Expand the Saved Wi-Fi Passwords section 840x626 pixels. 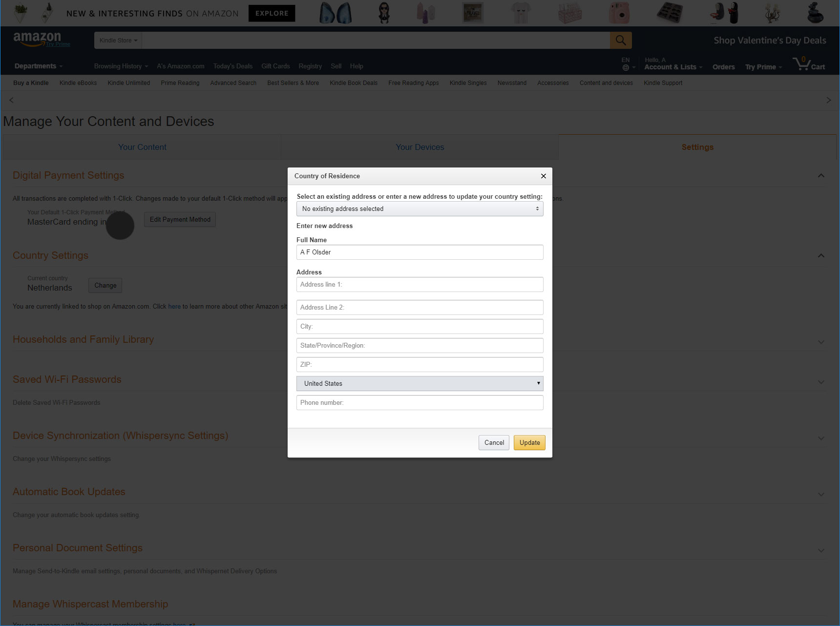[x=821, y=382]
